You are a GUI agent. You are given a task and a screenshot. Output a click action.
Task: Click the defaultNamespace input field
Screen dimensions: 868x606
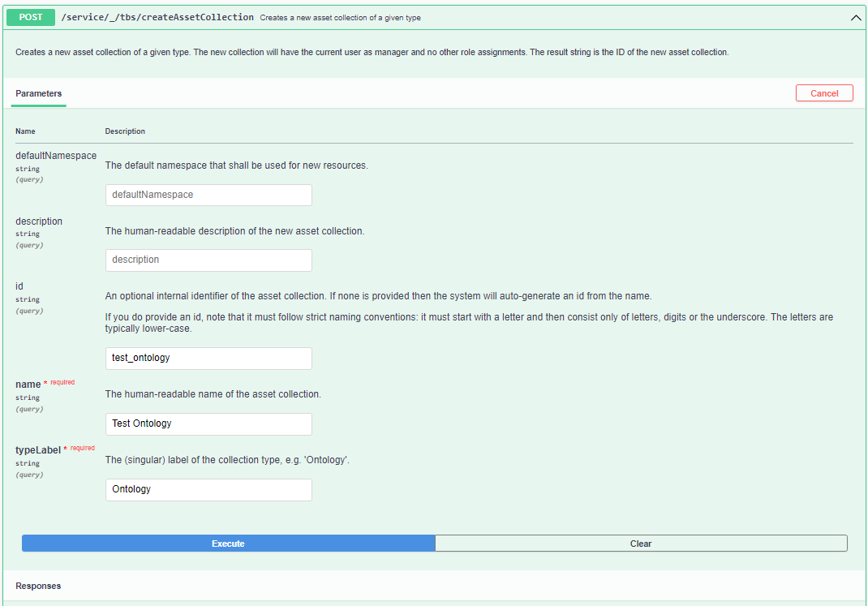point(208,195)
